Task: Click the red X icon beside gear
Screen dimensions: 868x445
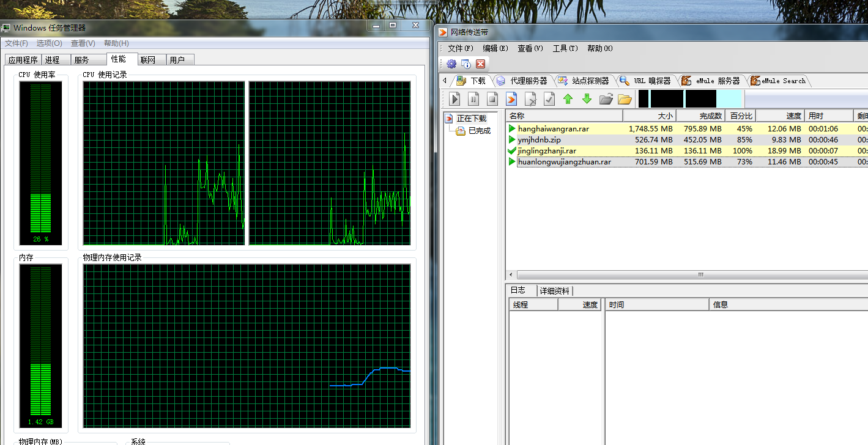Action: coord(480,64)
